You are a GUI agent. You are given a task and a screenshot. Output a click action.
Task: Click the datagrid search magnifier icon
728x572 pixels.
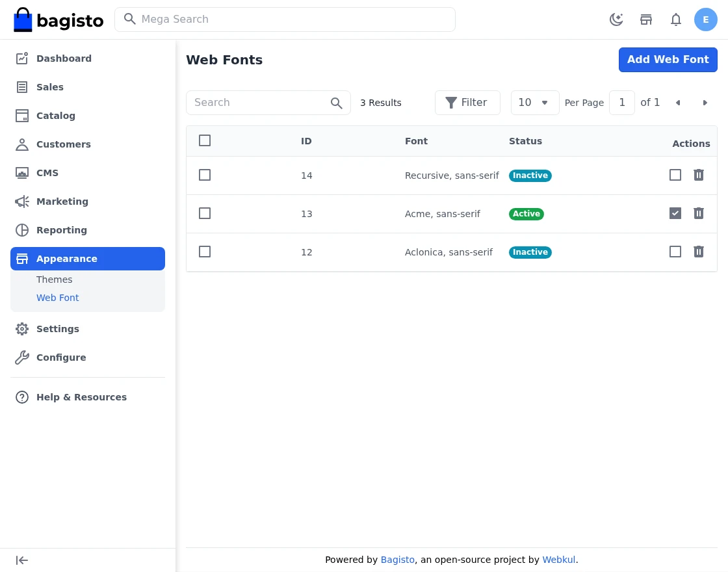336,103
